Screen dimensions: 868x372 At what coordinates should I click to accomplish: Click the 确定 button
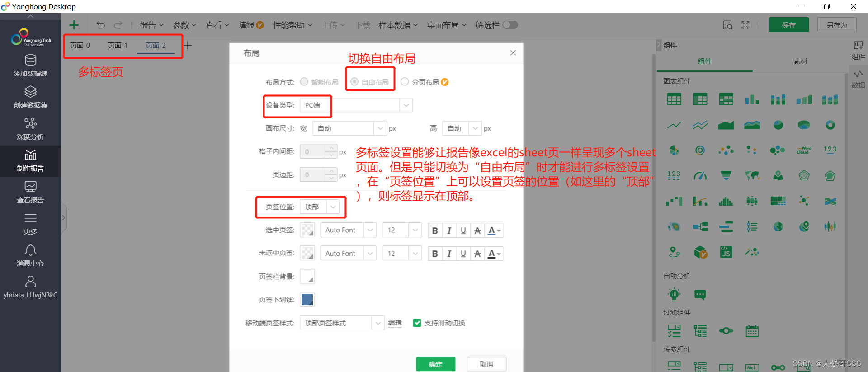436,364
